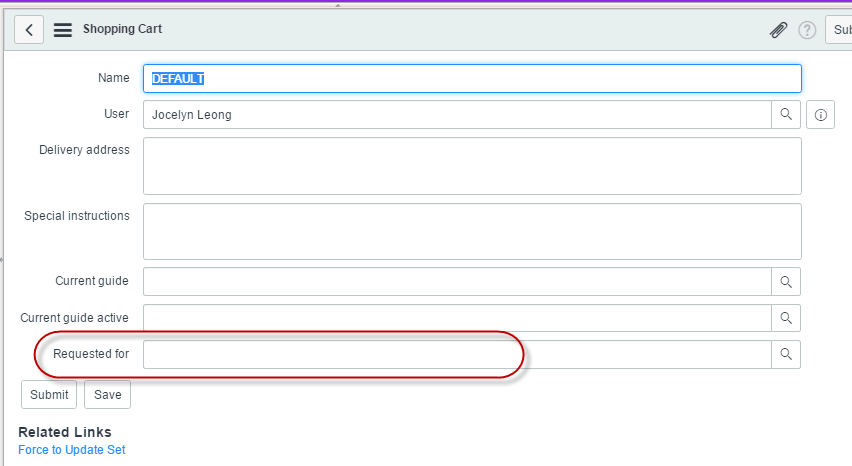Click the Delivery address label
Screen dimensions: 852x466
click(84, 150)
